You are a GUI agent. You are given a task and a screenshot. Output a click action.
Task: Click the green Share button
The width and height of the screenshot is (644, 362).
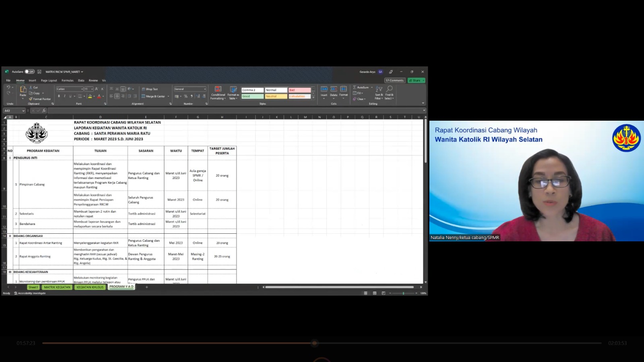coord(416,80)
